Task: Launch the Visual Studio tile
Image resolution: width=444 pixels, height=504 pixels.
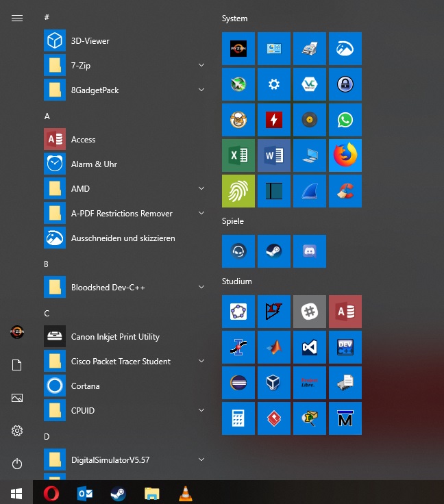Action: 310,347
